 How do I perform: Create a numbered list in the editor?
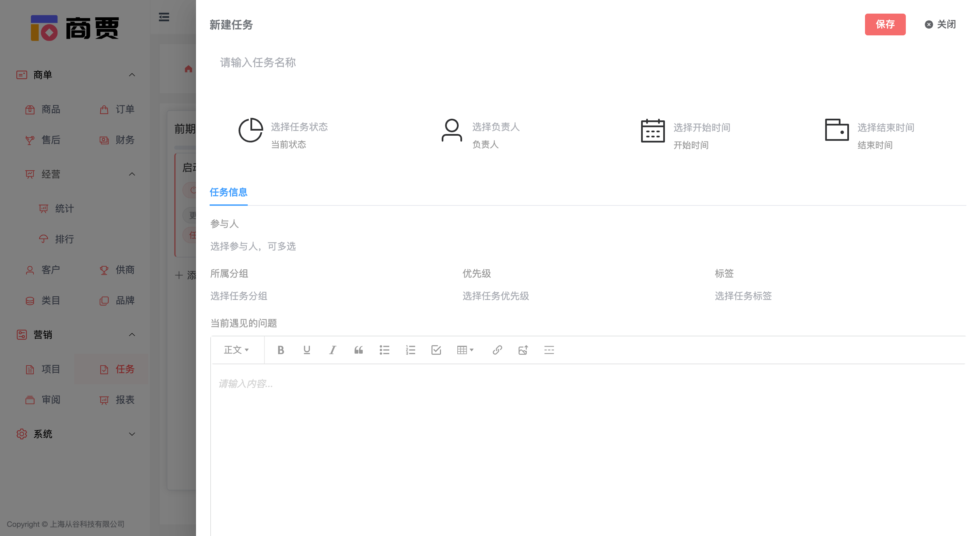410,350
